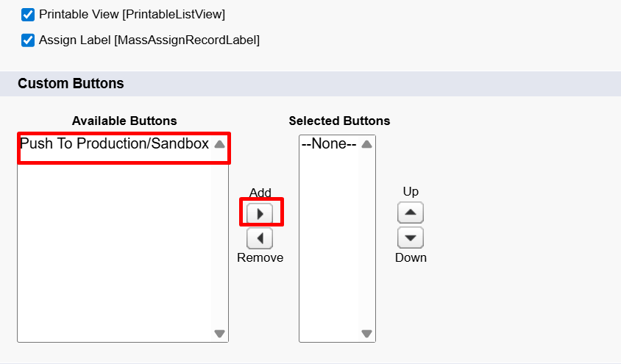The image size is (621, 364).
Task: Select Push To Production/Sandbox option
Action: [114, 144]
